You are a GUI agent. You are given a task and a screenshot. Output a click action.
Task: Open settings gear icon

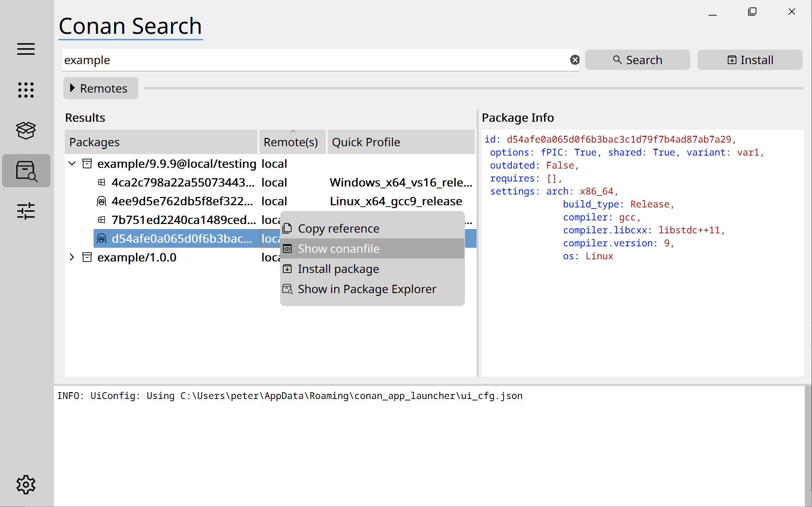click(x=26, y=484)
